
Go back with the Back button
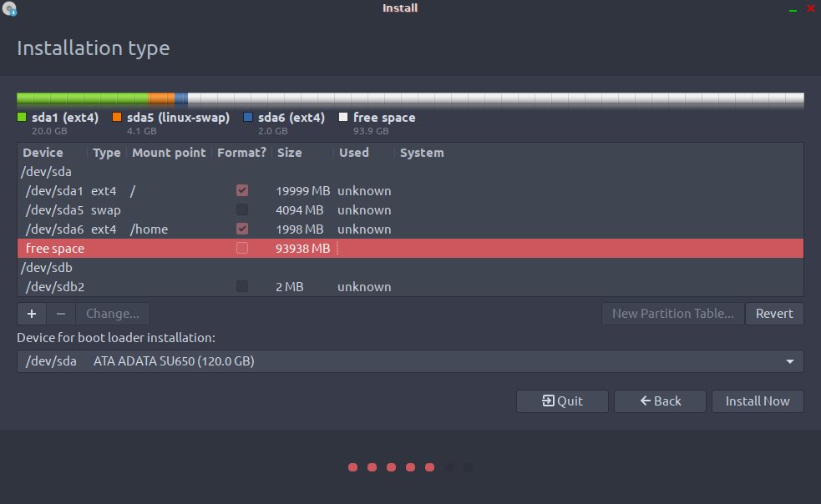[x=660, y=401]
